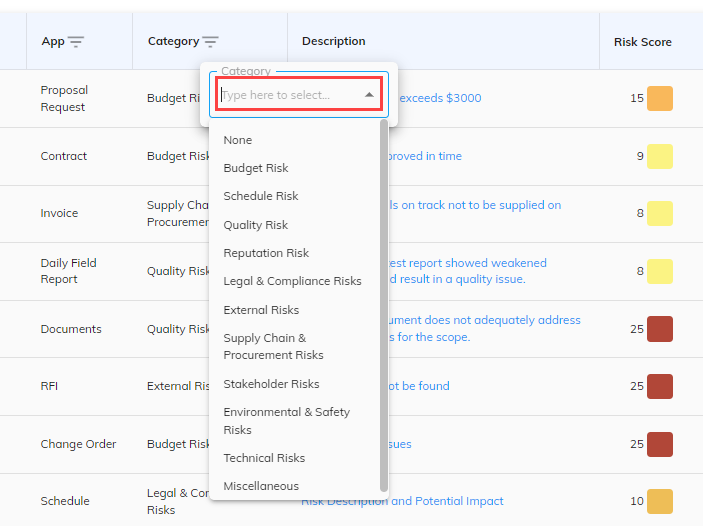Image resolution: width=703 pixels, height=526 pixels.
Task: Click yellow swatch in Invoice row
Action: [660, 213]
